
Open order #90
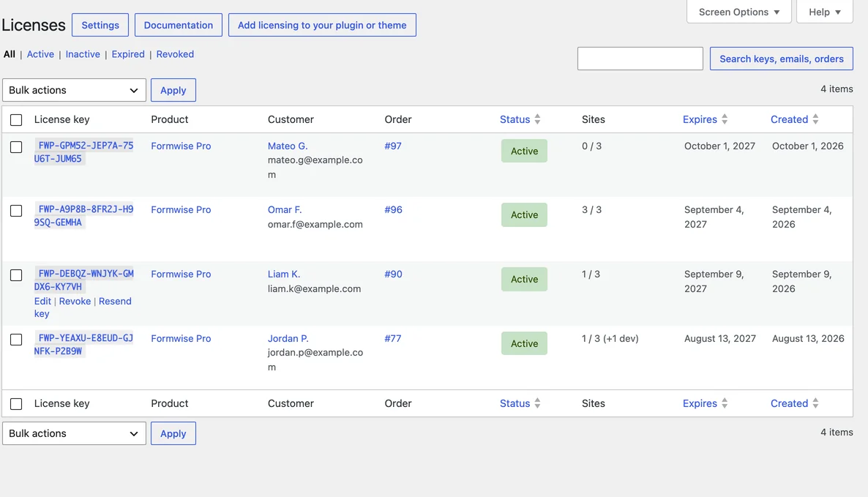(394, 274)
